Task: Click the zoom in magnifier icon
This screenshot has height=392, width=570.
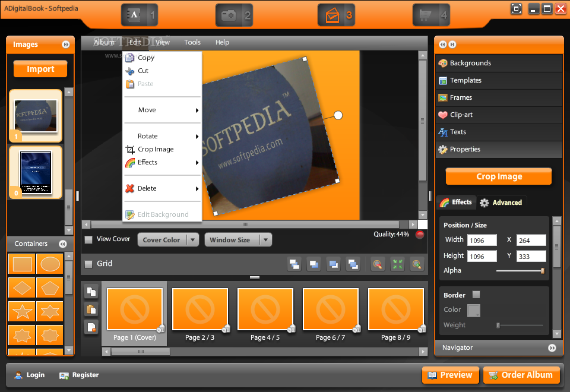Action: pyautogui.click(x=417, y=264)
